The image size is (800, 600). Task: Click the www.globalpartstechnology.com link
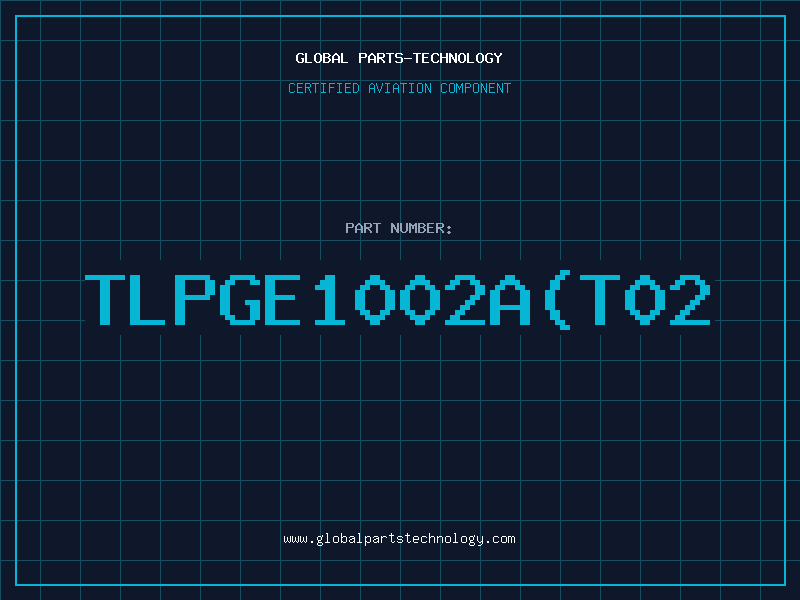coord(399,539)
